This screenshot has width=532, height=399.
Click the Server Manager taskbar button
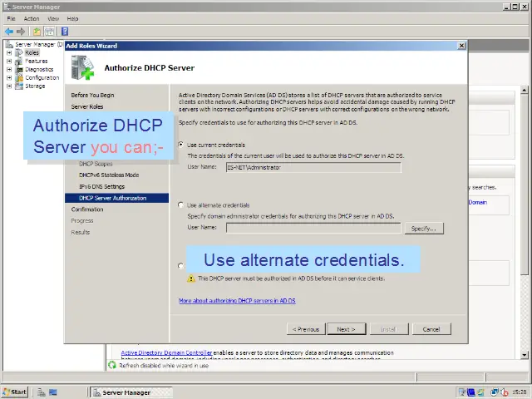click(131, 392)
